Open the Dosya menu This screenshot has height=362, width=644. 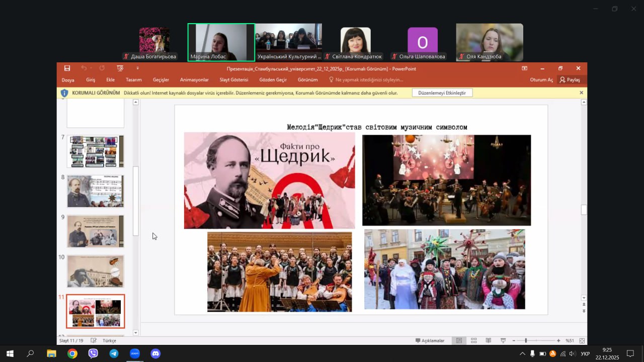point(68,80)
